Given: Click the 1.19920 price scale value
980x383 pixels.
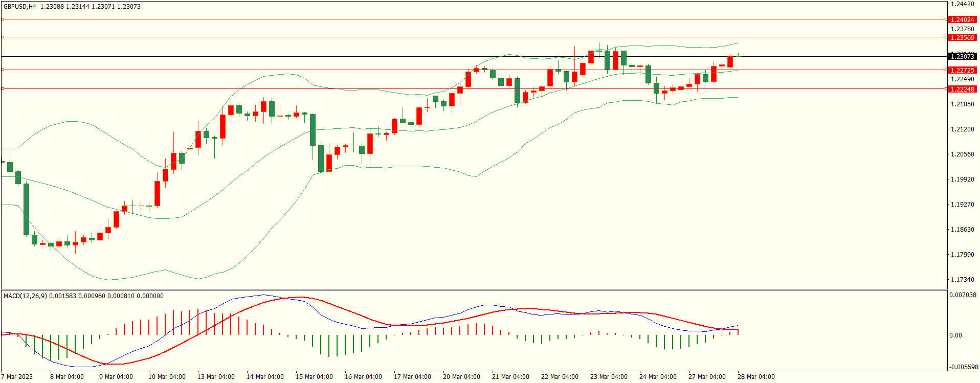Looking at the screenshot, I should pos(962,179).
